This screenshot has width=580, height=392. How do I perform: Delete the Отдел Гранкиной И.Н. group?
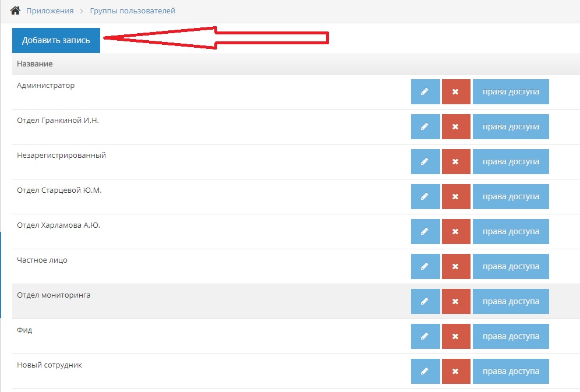[455, 127]
